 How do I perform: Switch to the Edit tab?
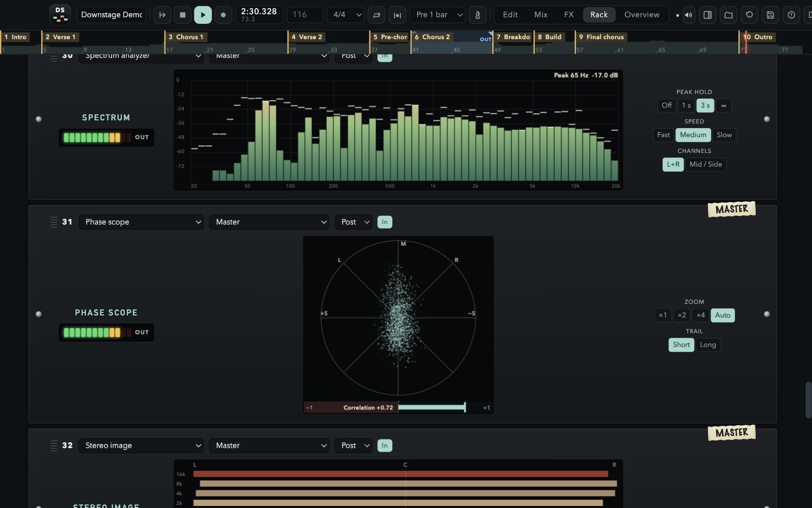[x=510, y=15]
